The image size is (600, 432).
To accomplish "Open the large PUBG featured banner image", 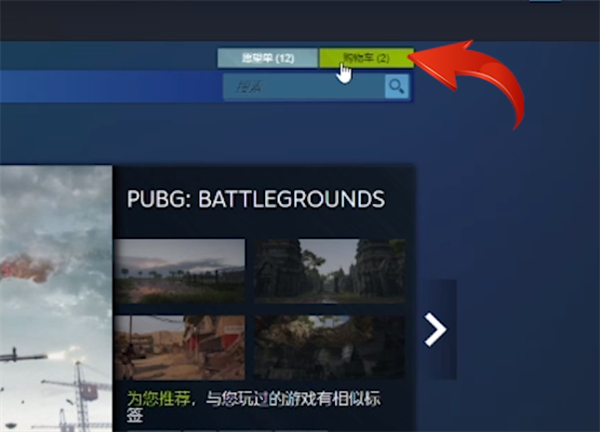I will pos(56,298).
